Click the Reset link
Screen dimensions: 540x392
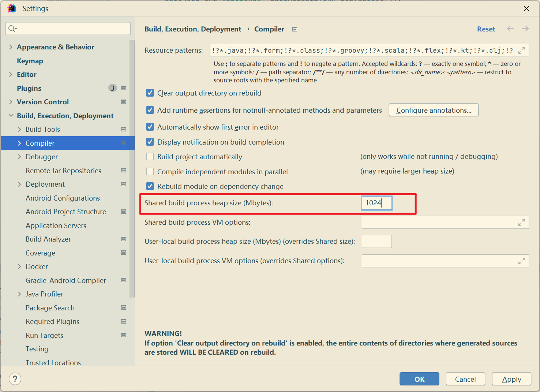coord(486,29)
